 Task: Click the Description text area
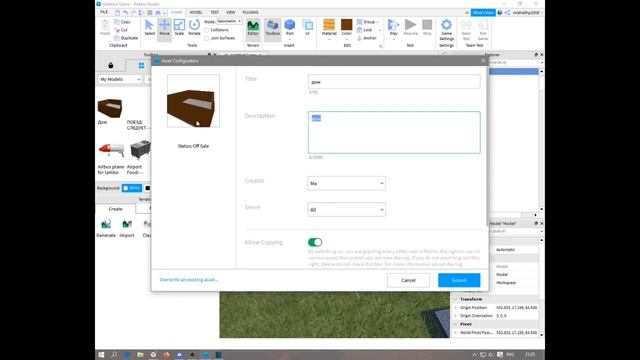click(x=394, y=132)
